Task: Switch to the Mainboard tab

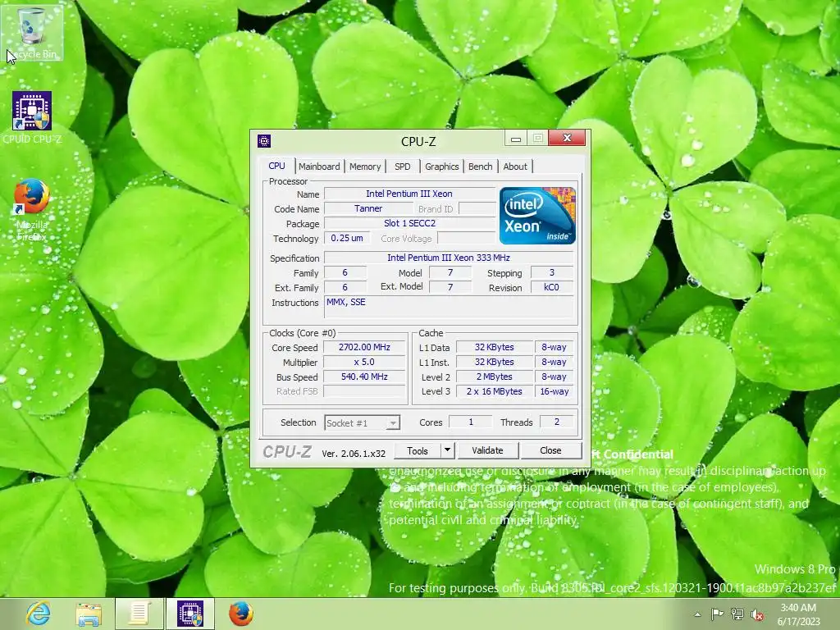Action: pos(319,167)
